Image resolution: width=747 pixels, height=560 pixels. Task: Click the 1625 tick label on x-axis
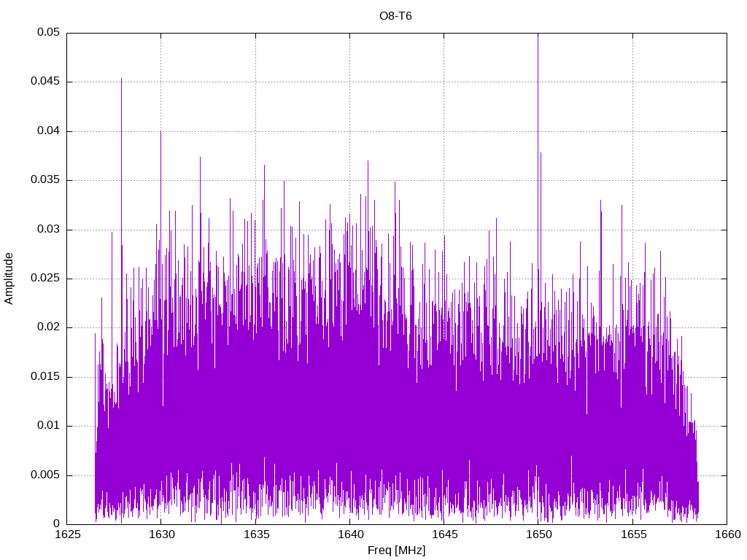[x=67, y=534]
